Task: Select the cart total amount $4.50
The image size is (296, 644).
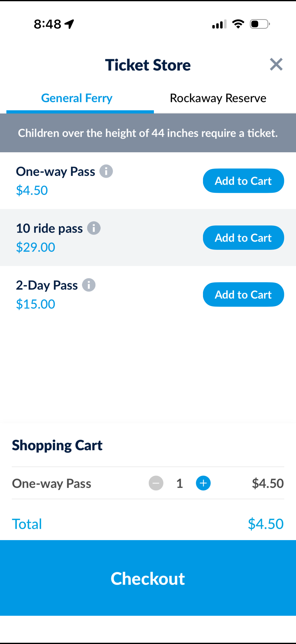Action: (x=266, y=524)
